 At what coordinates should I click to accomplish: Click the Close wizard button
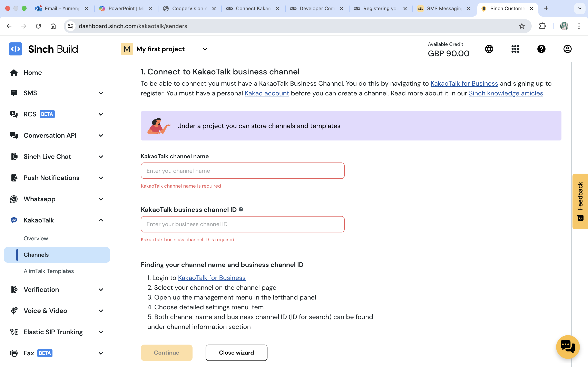[x=236, y=353]
